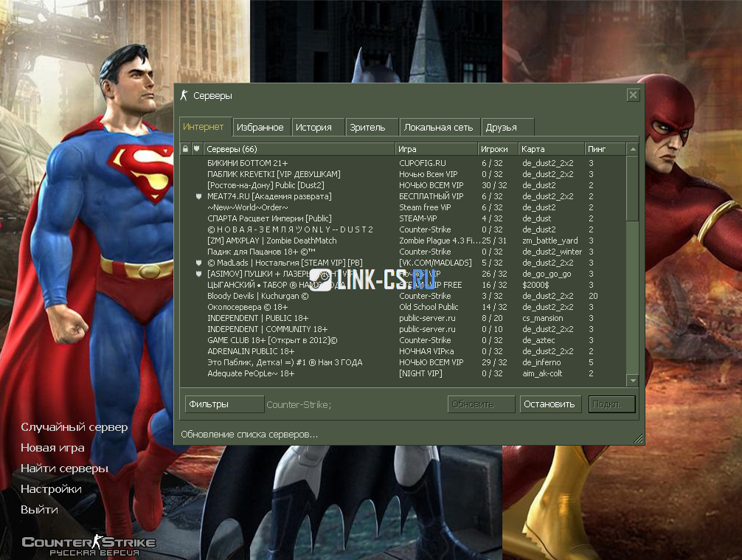This screenshot has height=560, width=742.
Task: Click the shield icon beside ASIMOV server
Action: click(x=198, y=274)
